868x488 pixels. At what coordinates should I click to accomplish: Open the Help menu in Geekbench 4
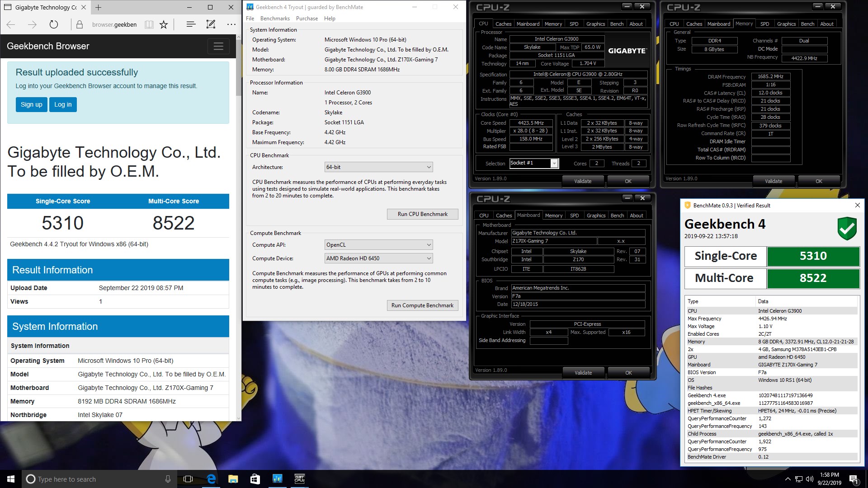(x=330, y=19)
